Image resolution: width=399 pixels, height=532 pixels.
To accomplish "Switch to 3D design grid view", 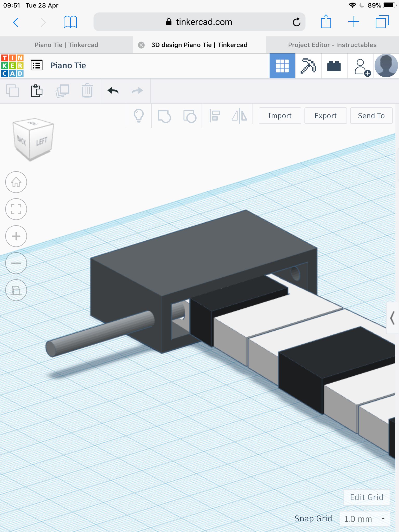I will 282,66.
